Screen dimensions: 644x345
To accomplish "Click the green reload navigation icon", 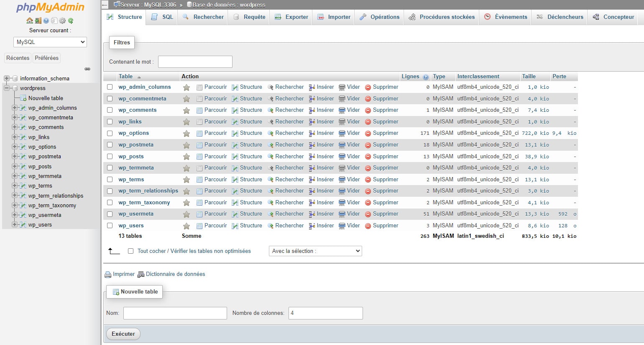I will (x=71, y=21).
